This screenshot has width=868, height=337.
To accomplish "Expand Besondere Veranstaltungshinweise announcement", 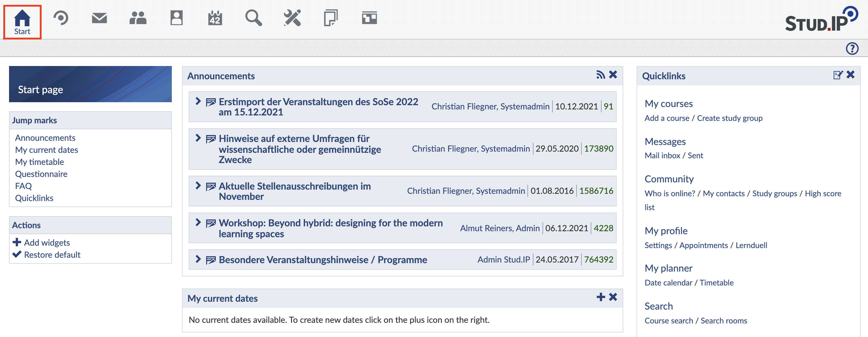I will (x=198, y=259).
